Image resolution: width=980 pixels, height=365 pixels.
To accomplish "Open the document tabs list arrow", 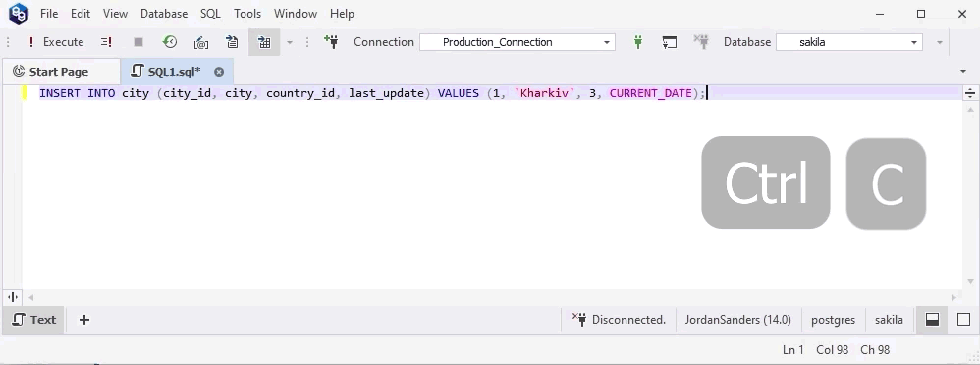I will point(963,72).
